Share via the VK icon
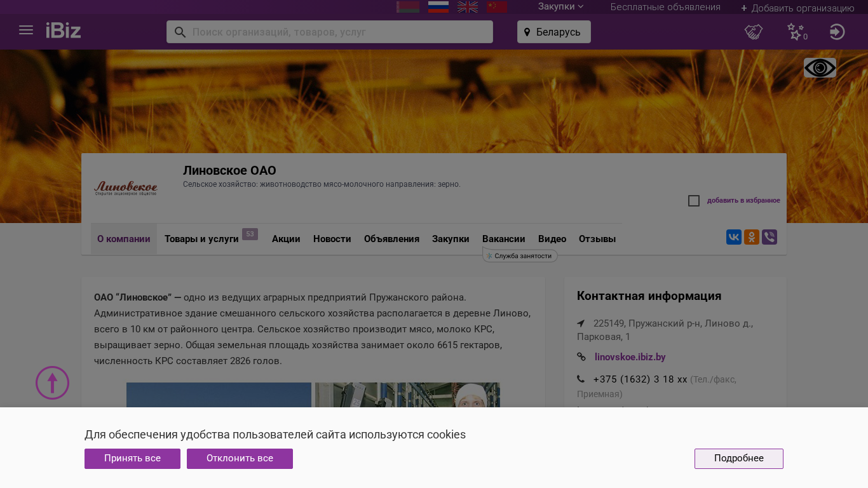This screenshot has height=488, width=868. point(734,237)
